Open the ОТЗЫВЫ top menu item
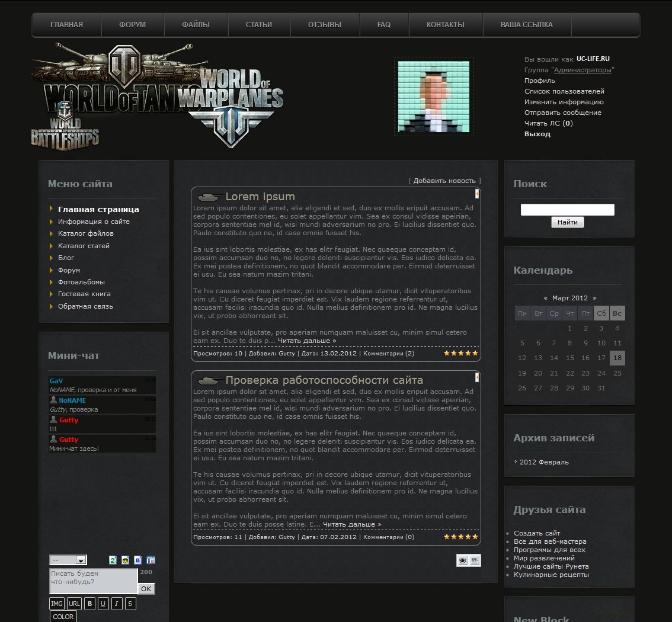 [324, 25]
